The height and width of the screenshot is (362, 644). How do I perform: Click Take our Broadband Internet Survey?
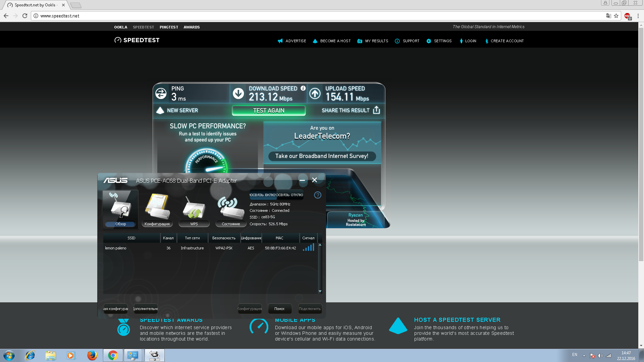[x=322, y=156]
